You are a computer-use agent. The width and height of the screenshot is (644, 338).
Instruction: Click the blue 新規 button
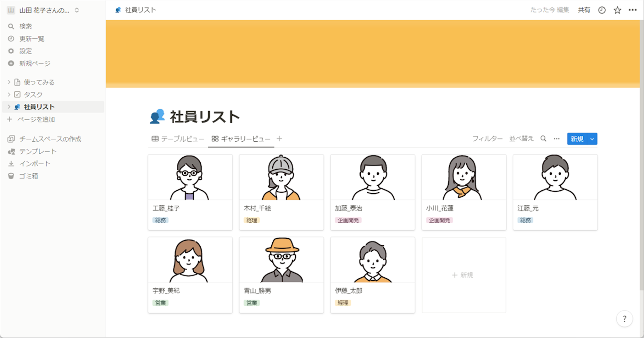point(577,139)
